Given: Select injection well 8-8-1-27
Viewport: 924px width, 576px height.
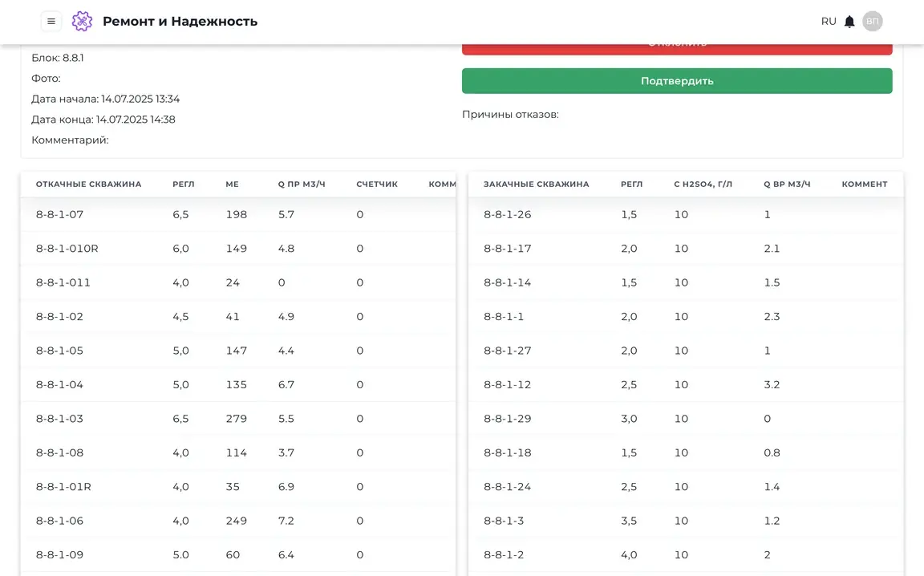Looking at the screenshot, I should coord(686,351).
